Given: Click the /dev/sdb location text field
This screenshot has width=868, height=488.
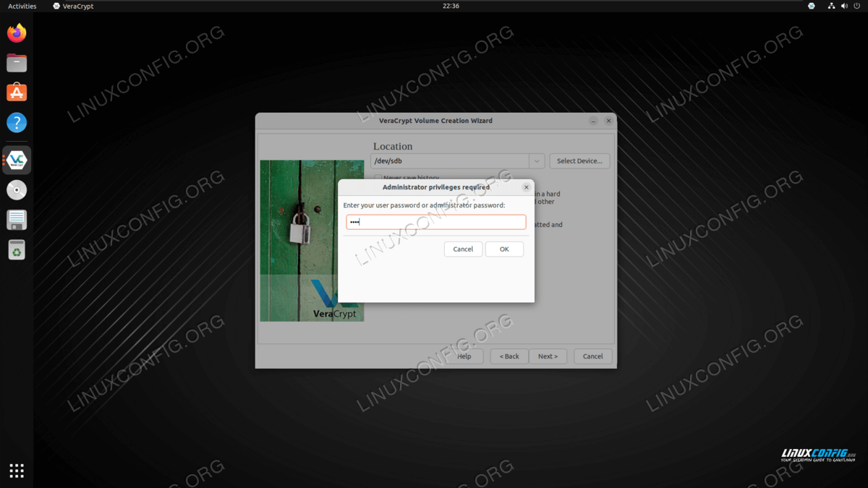Looking at the screenshot, I should pos(450,161).
